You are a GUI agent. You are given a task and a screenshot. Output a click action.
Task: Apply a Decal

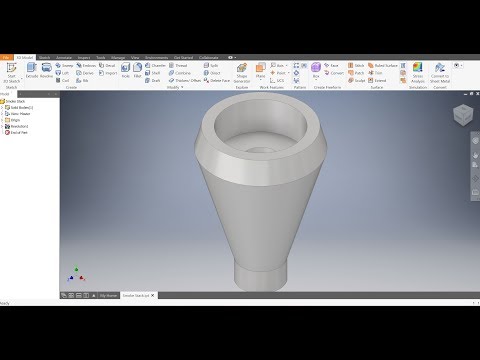[107, 65]
